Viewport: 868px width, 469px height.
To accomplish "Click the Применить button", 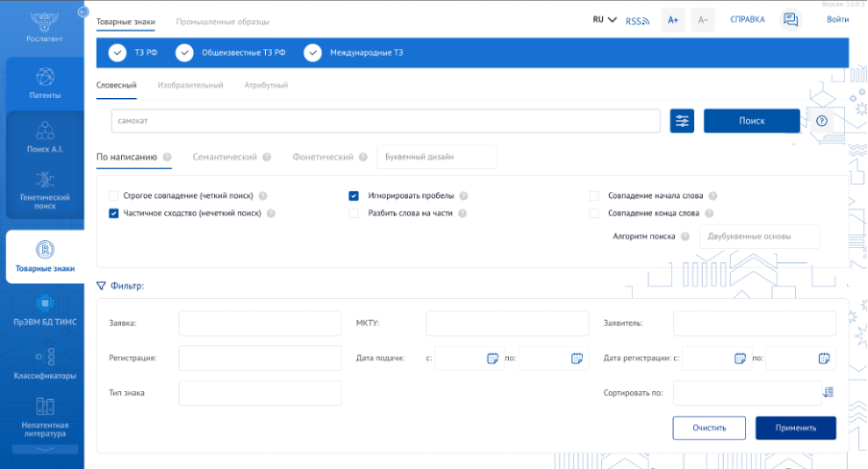I will click(795, 428).
